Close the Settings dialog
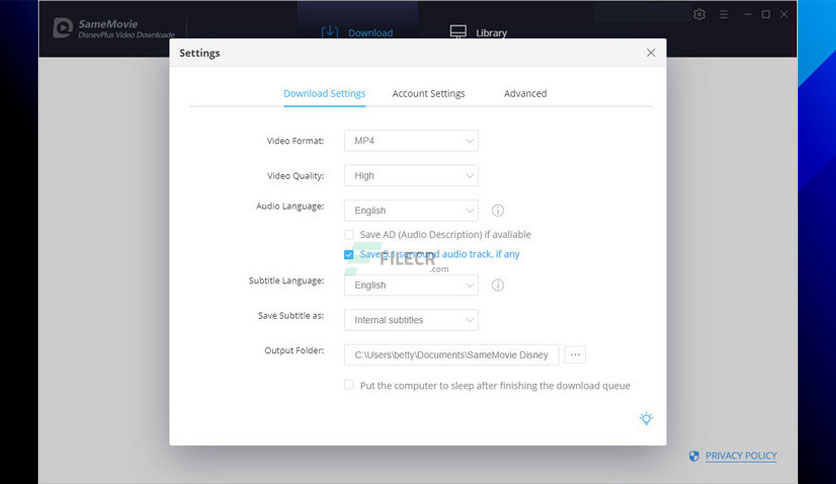Viewport: 836px width, 484px height. [x=651, y=53]
